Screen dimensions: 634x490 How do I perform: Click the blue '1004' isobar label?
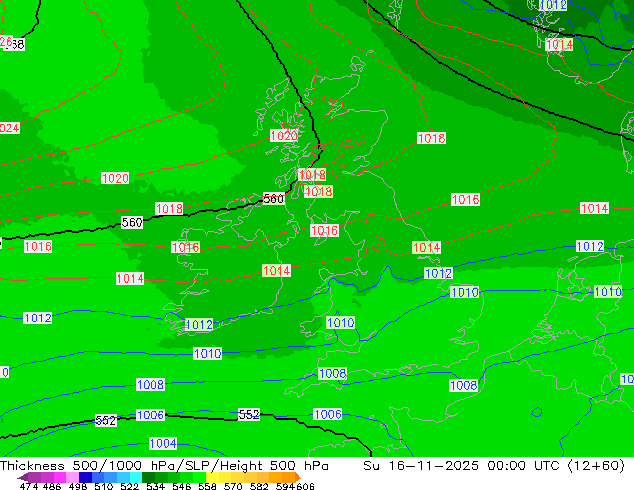pyautogui.click(x=163, y=444)
